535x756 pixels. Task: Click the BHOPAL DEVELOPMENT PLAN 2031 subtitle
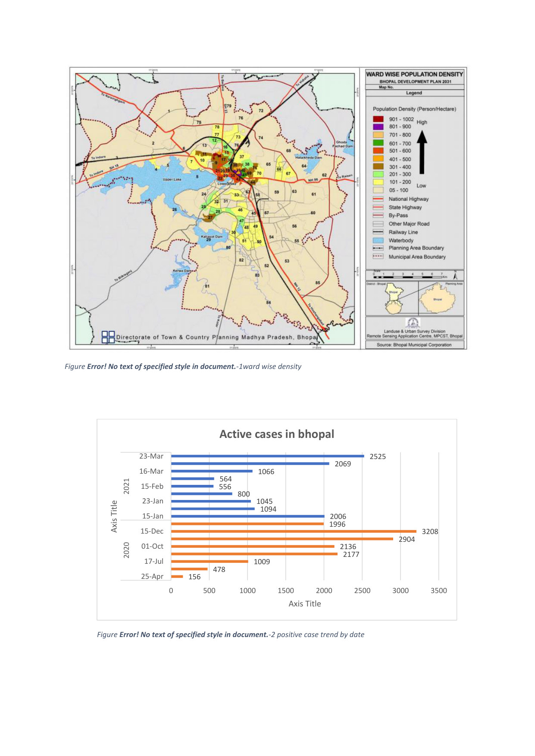point(415,81)
